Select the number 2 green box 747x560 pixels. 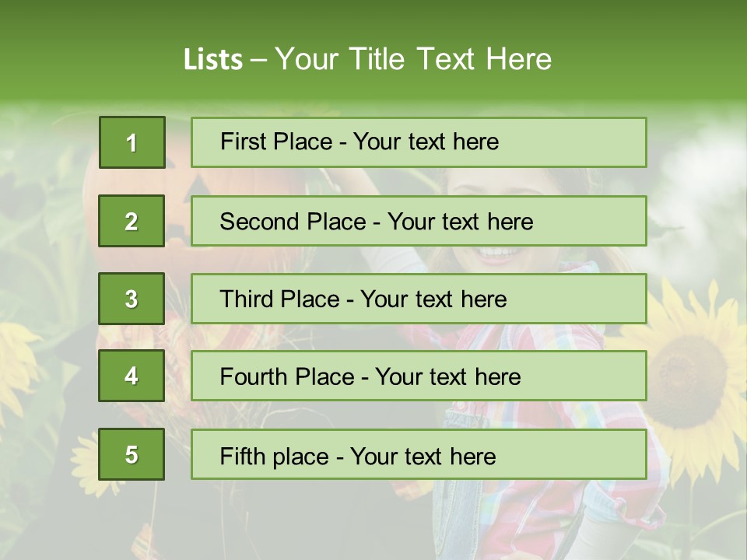point(132,221)
